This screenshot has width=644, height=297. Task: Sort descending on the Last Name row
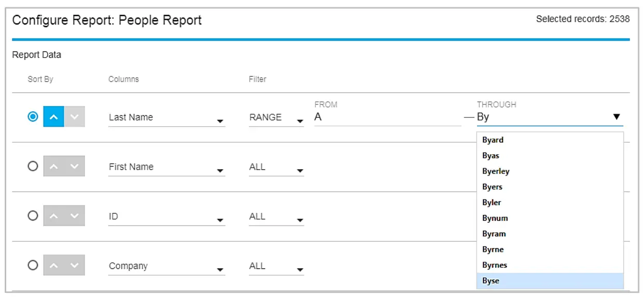(x=75, y=117)
